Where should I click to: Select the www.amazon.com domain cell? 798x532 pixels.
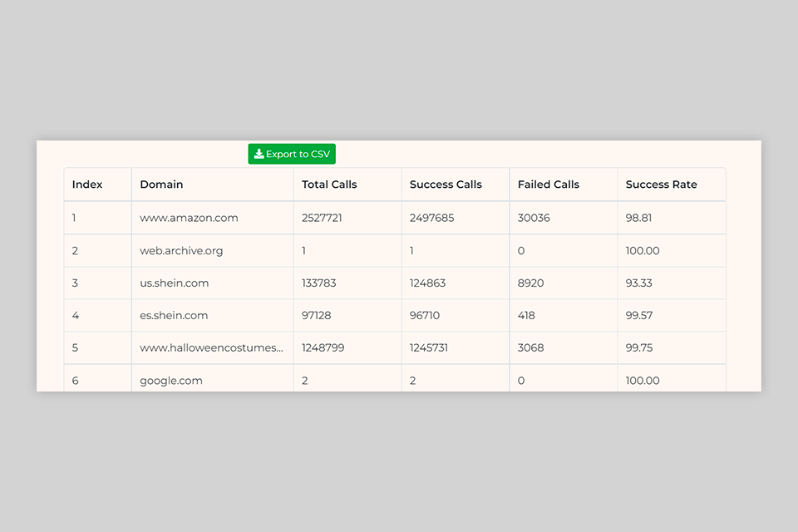click(189, 218)
